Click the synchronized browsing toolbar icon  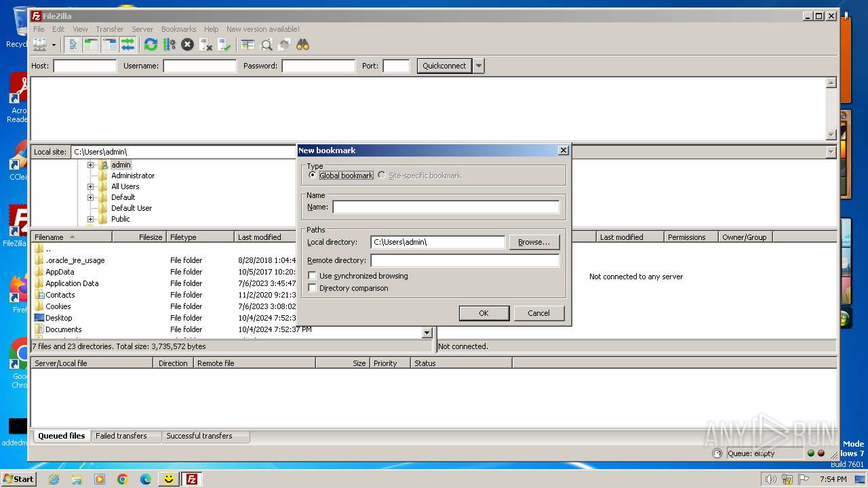(x=284, y=45)
